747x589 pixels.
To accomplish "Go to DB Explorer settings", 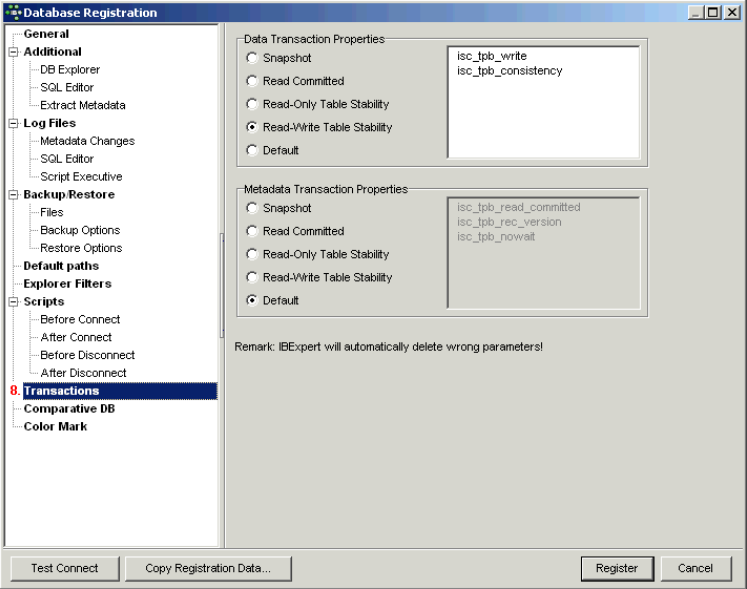I will (70, 70).
